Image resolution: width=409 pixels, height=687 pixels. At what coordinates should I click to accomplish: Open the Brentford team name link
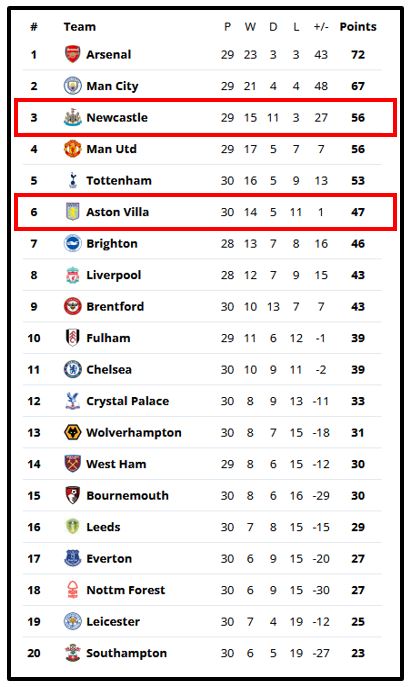(115, 306)
